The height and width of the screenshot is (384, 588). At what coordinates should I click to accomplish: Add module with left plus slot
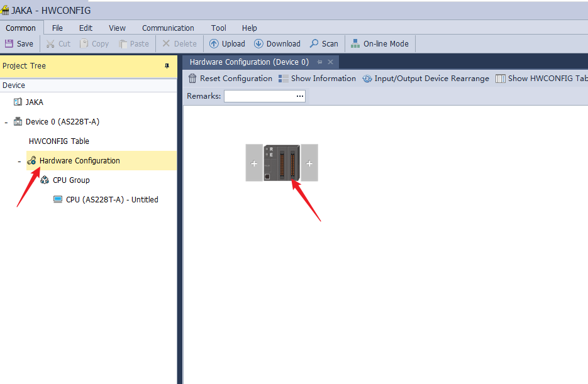click(x=254, y=163)
